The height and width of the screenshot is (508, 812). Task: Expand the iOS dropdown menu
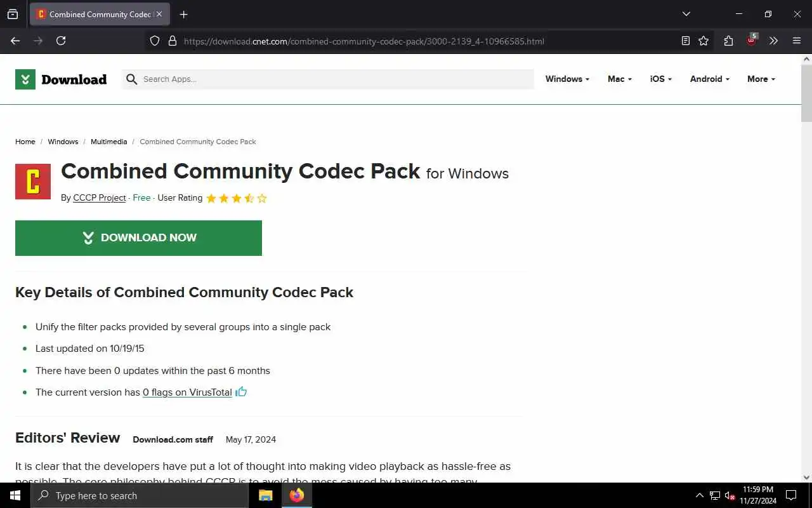point(660,79)
